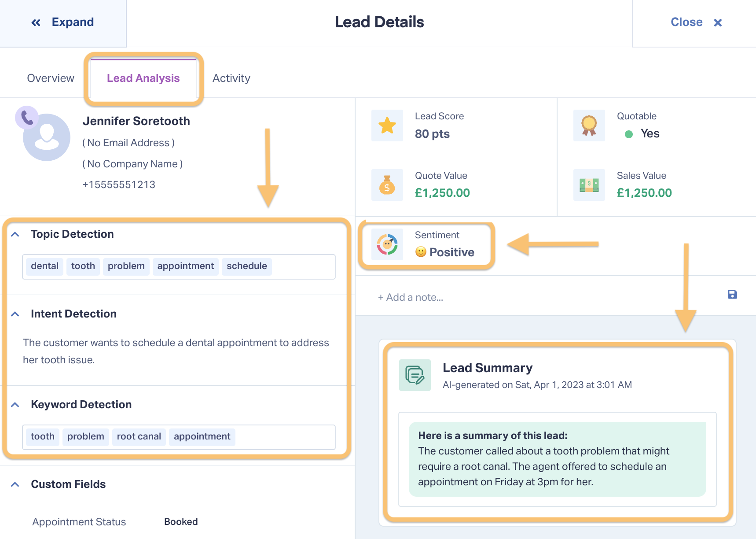Click the lead summary text box
This screenshot has width=756, height=539.
click(x=558, y=459)
